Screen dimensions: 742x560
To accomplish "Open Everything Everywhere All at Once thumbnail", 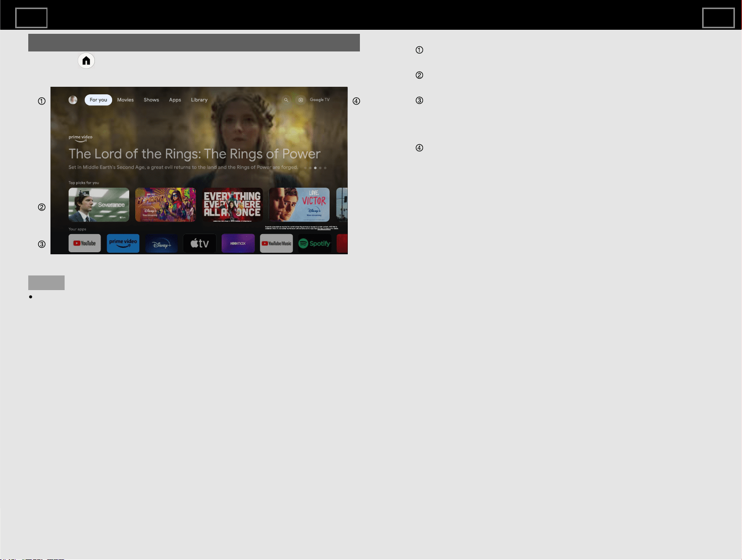I will pos(232,205).
